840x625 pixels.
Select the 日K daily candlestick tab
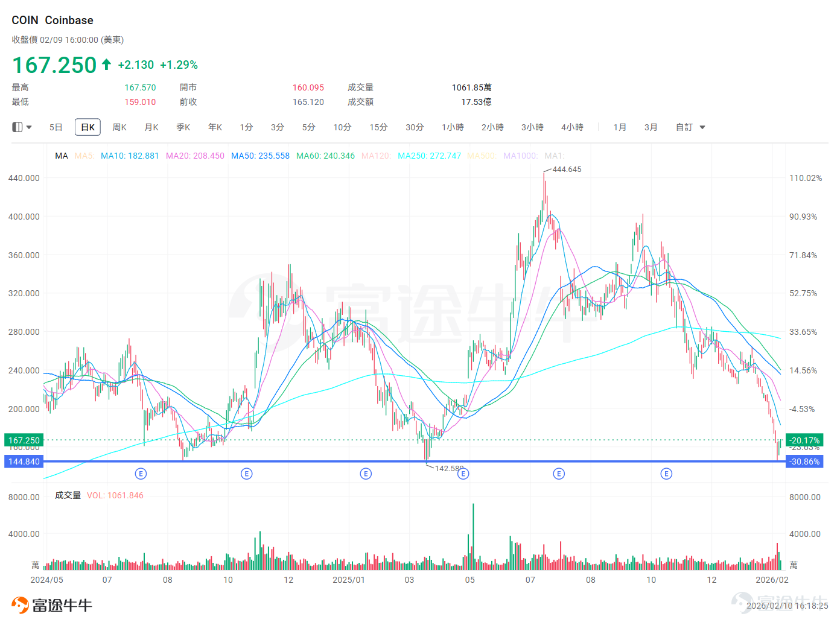[87, 127]
